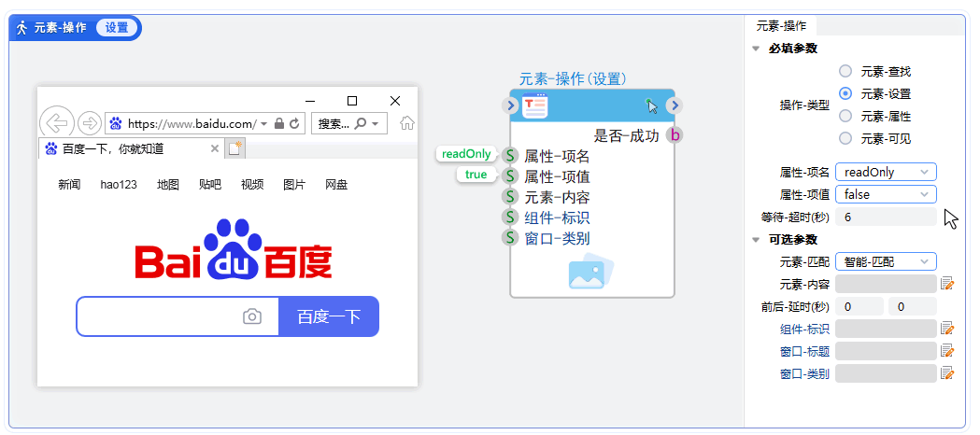
Task: Click the edit icon beside 窗口-类别
Action: (x=947, y=373)
